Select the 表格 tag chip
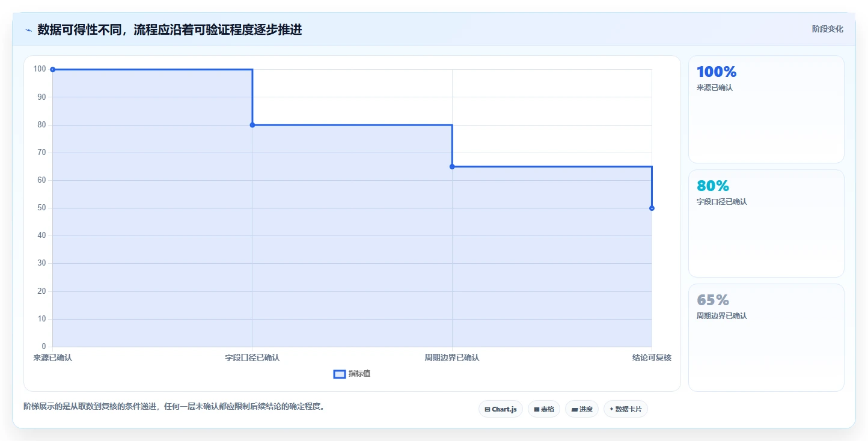 [x=544, y=409]
